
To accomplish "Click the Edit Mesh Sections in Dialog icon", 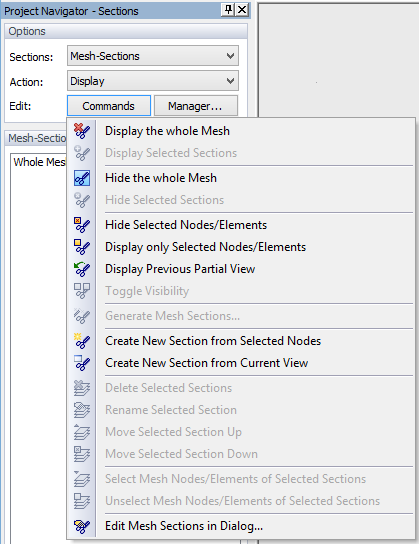I will point(82,526).
